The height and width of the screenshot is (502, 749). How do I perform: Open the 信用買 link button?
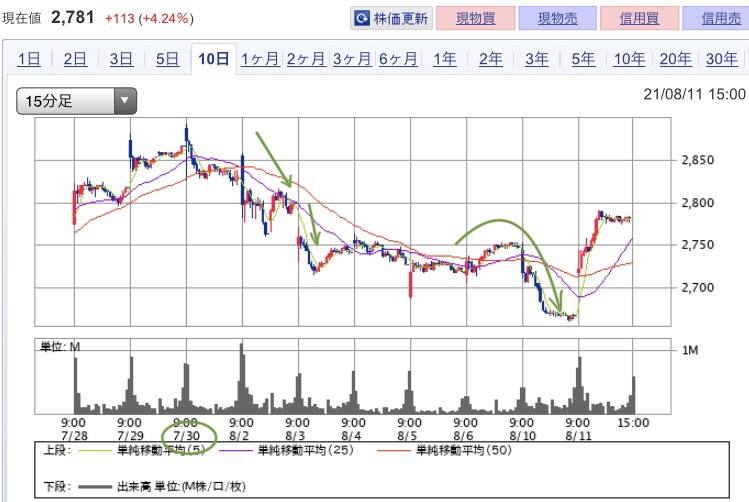(x=640, y=18)
